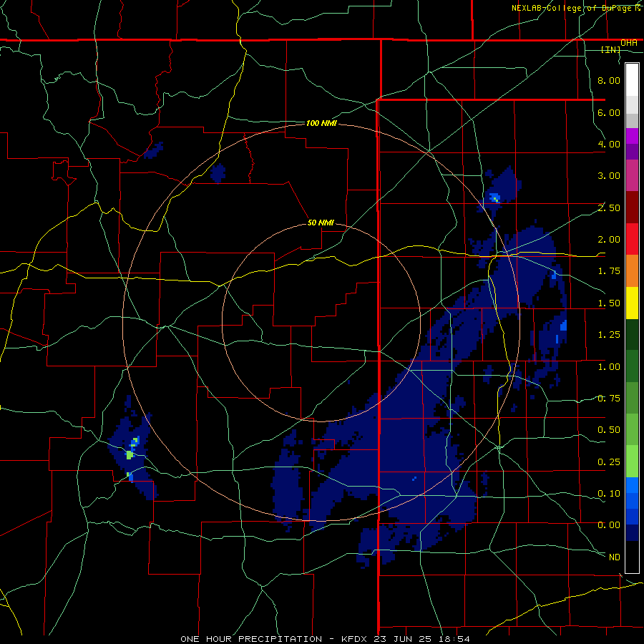Viewport: 644px width, 644px height.
Task: Pick the white swatch atop the color scale
Action: click(632, 79)
